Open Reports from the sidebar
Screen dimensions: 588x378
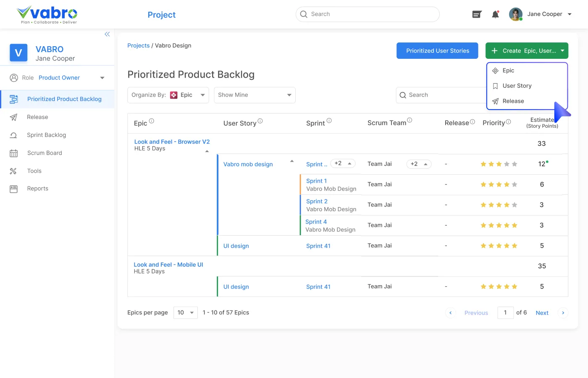tap(37, 189)
